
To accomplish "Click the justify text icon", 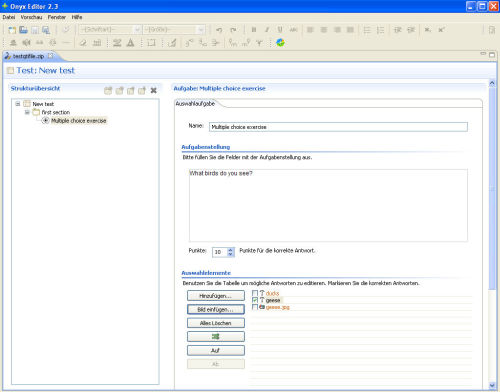I will coord(350,30).
